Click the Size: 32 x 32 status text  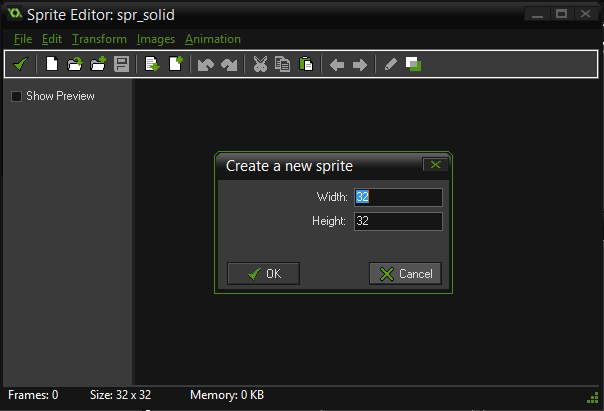tap(120, 395)
